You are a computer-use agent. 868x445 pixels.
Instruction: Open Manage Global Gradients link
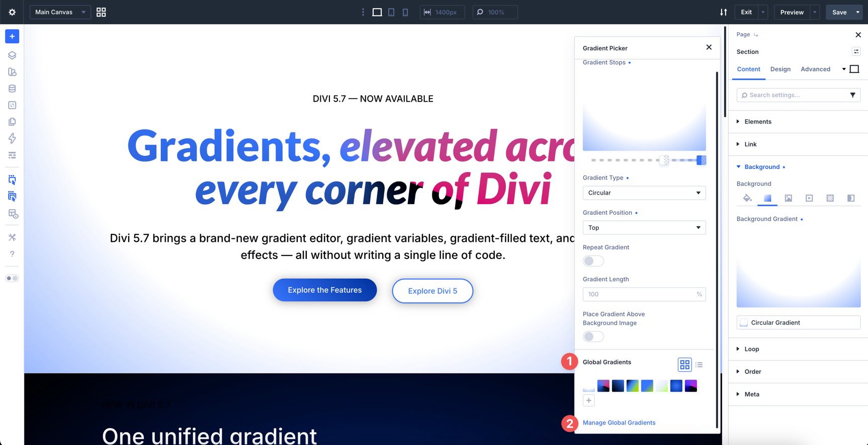pos(619,422)
